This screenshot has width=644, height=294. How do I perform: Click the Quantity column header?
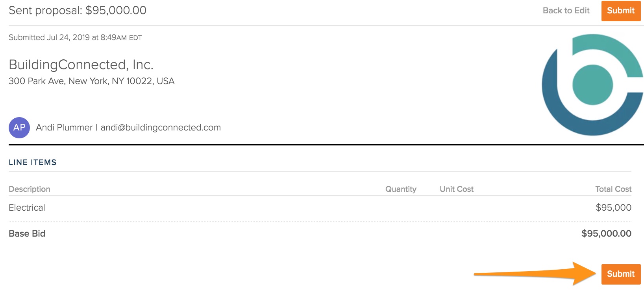click(400, 189)
